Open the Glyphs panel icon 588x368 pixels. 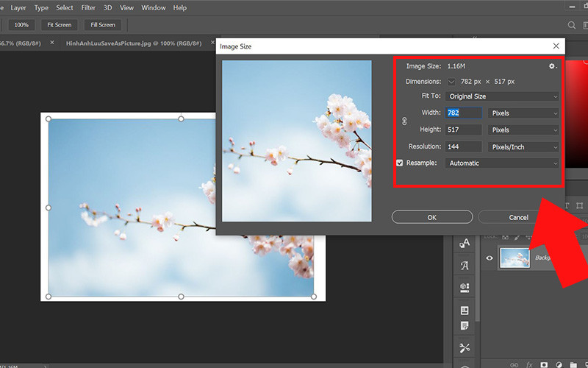click(x=465, y=266)
